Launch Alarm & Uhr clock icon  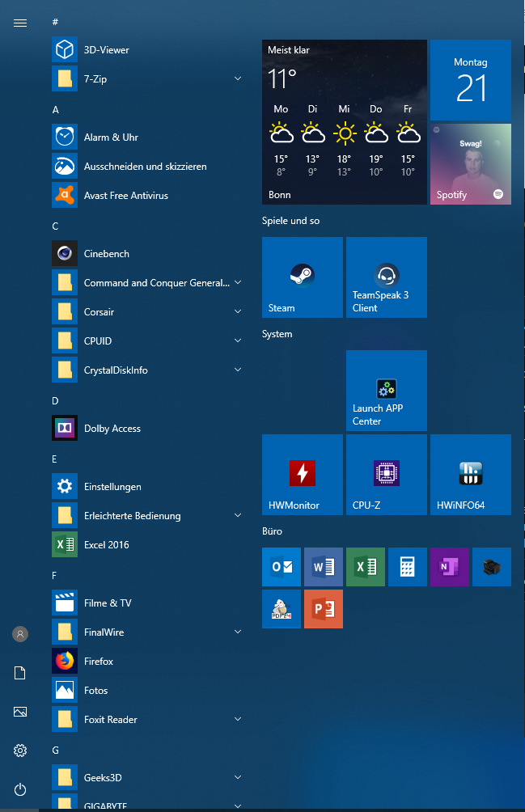[65, 137]
